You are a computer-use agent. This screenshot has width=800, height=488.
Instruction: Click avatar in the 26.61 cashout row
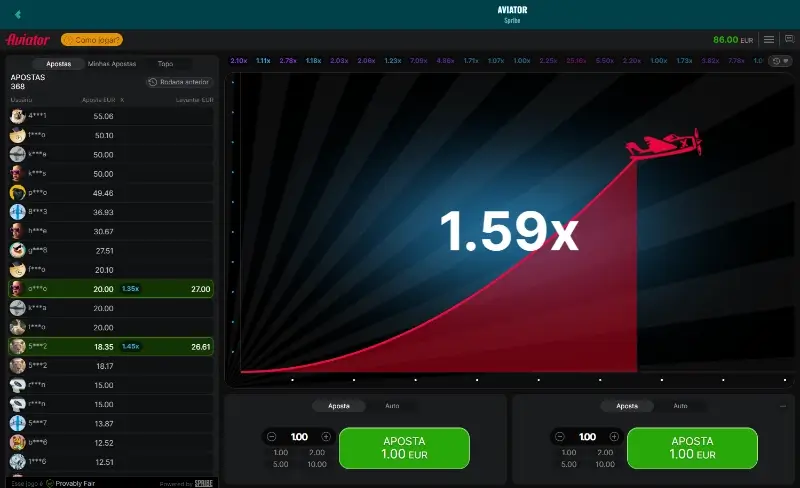coord(18,347)
